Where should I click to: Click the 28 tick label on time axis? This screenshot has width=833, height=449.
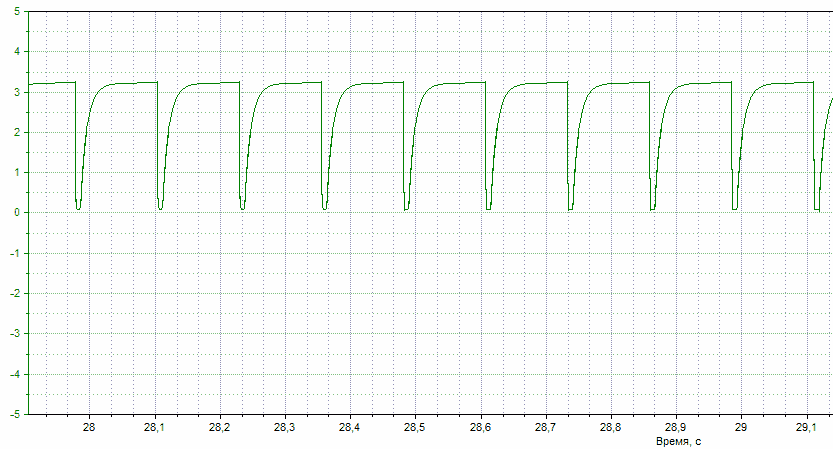(89, 427)
